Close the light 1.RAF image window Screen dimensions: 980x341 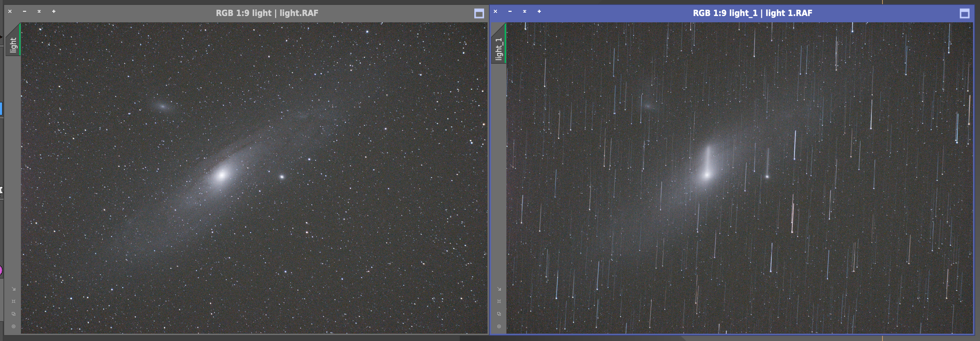pyautogui.click(x=495, y=11)
